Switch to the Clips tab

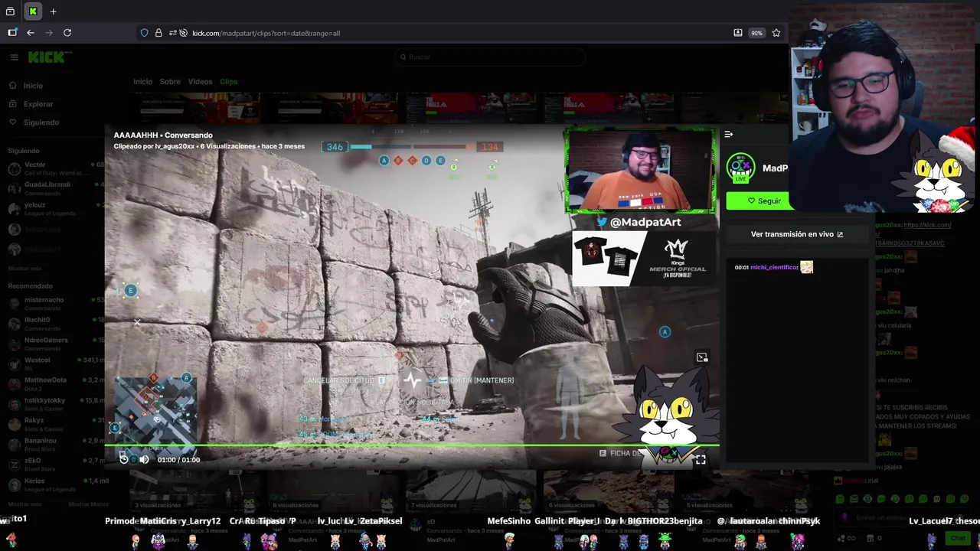pos(228,82)
